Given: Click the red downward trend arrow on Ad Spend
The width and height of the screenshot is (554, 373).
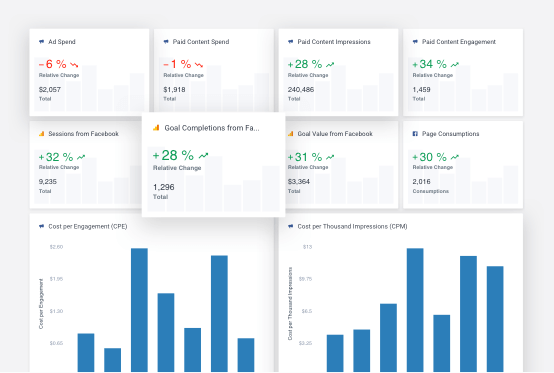Looking at the screenshot, I should click(x=74, y=65).
